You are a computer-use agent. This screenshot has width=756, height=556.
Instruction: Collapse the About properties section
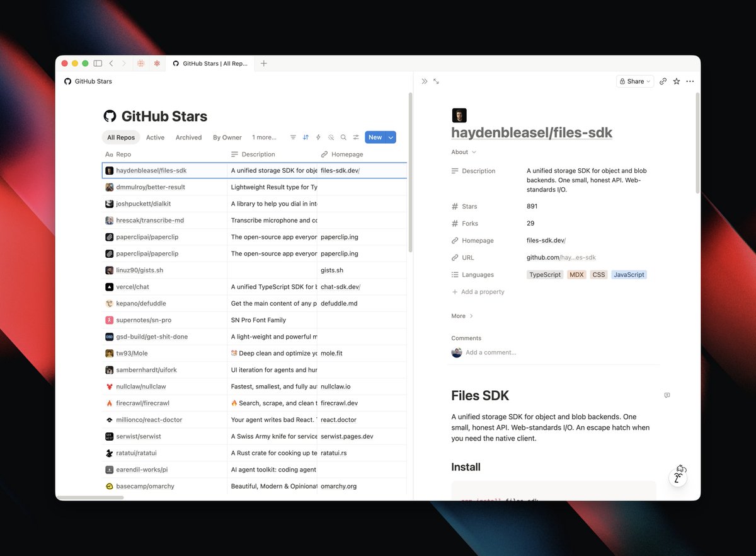464,152
